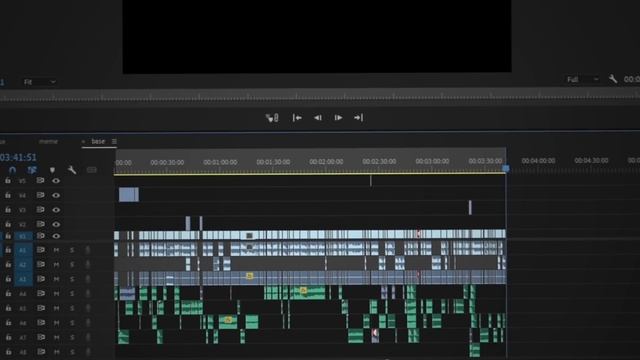Select the green audio clip on track A8

475,350
